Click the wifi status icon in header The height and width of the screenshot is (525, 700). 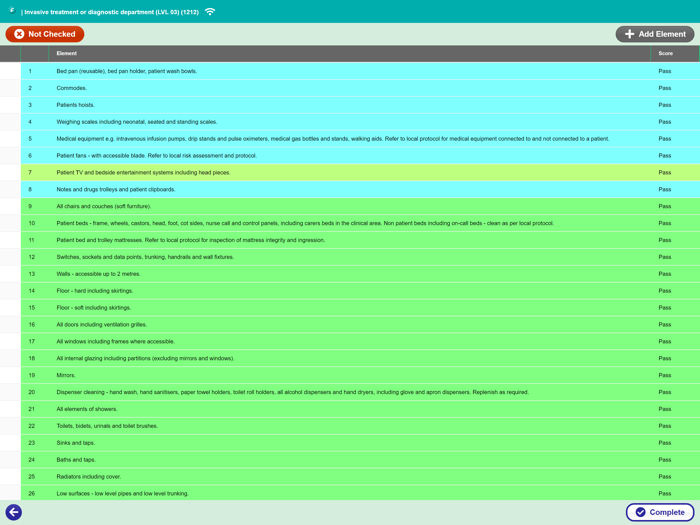coord(210,12)
